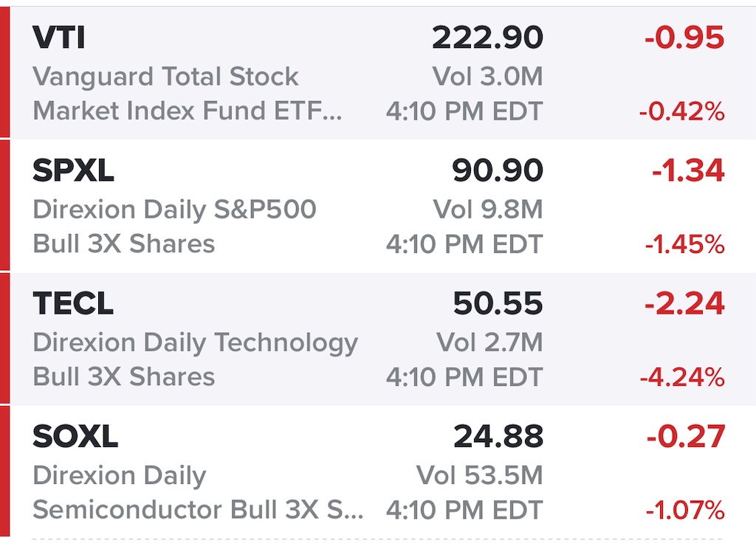Open Vanguard Total Stock Market fund name
Image resolution: width=756 pixels, height=546 pixels.
tap(188, 94)
